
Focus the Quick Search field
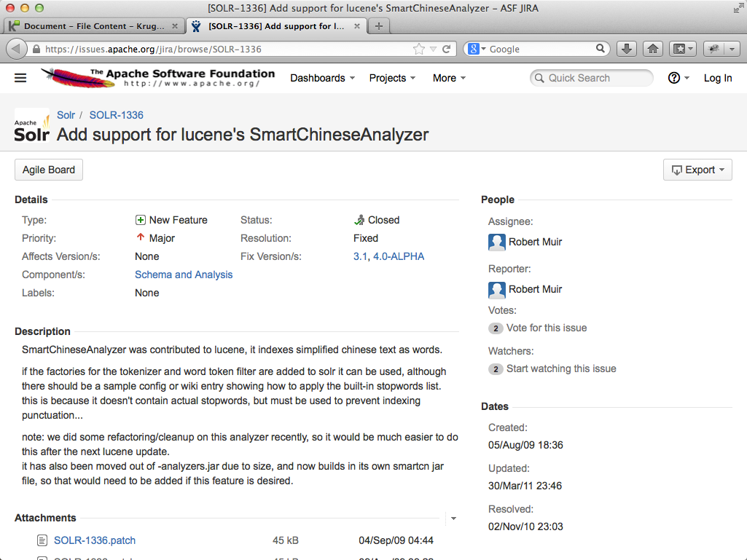[x=592, y=78]
